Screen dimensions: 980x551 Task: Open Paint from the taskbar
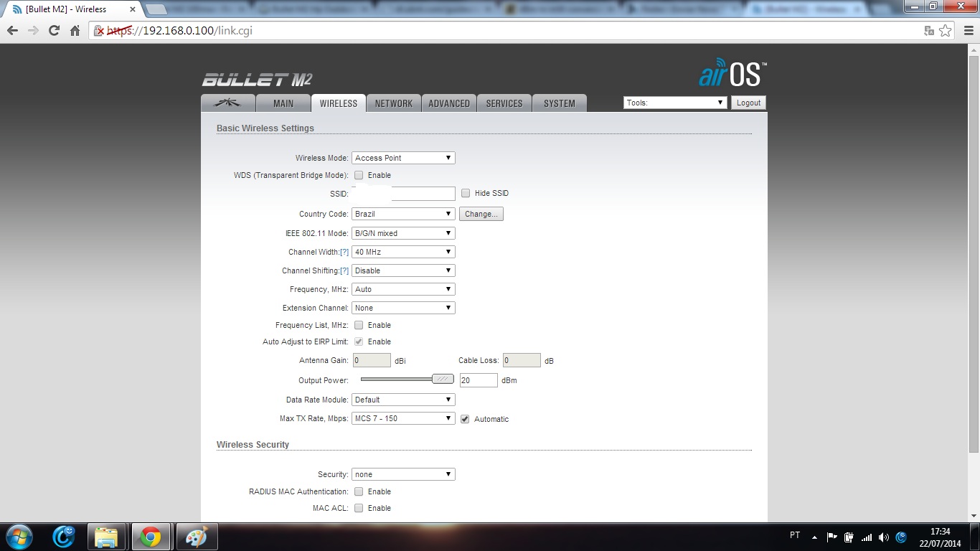pos(195,537)
